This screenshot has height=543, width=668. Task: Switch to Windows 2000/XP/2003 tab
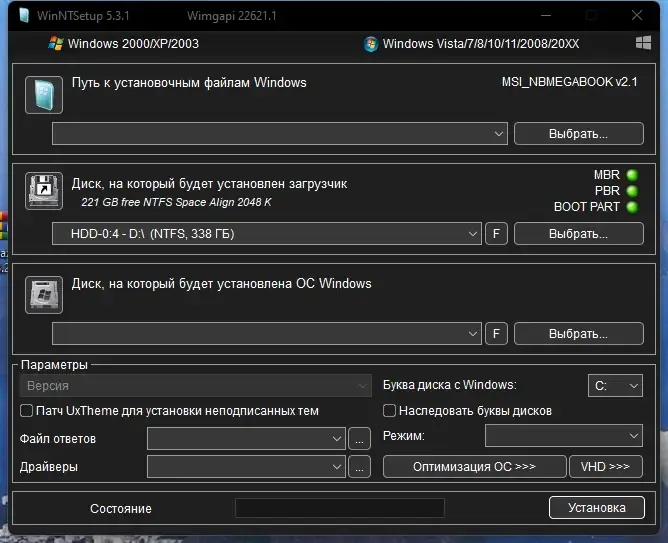coord(124,43)
